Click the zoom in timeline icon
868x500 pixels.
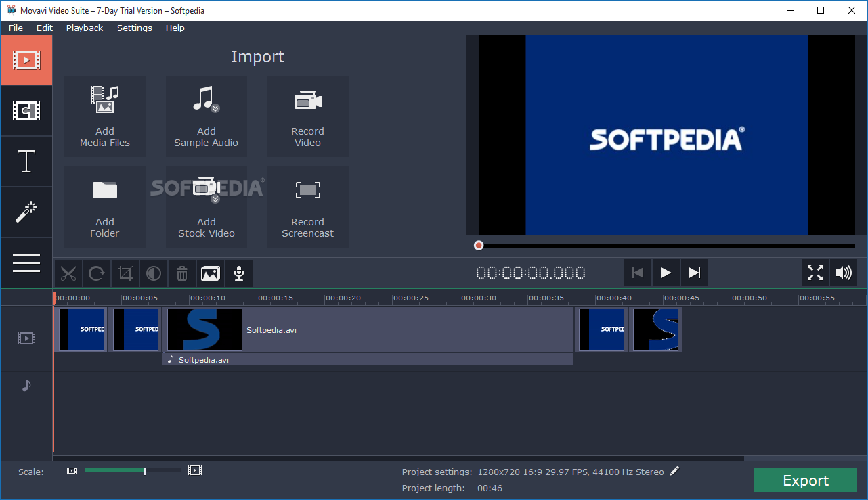[x=195, y=470]
